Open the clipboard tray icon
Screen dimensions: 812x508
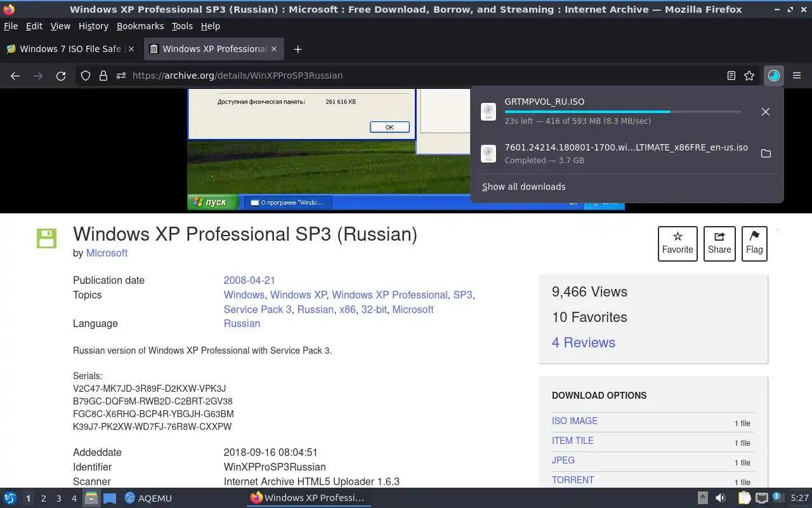tap(744, 498)
